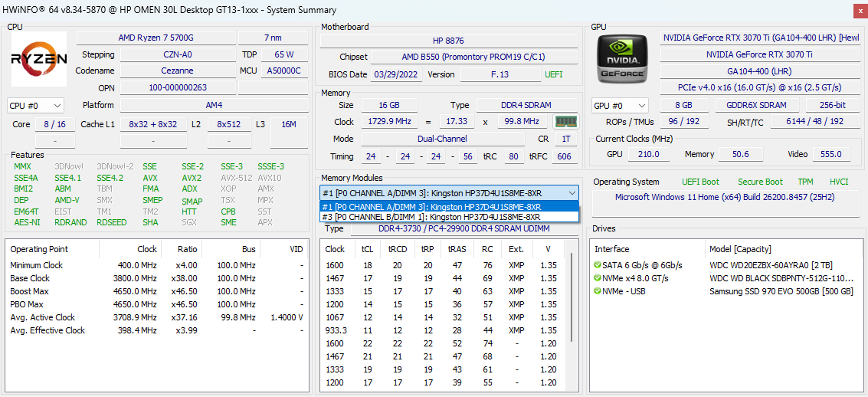Click the AMD-V feature label
This screenshot has height=397, width=868.
[67, 200]
